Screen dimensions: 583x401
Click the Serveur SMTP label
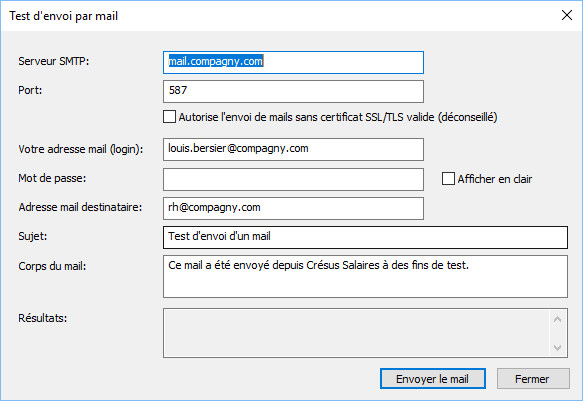pos(54,61)
